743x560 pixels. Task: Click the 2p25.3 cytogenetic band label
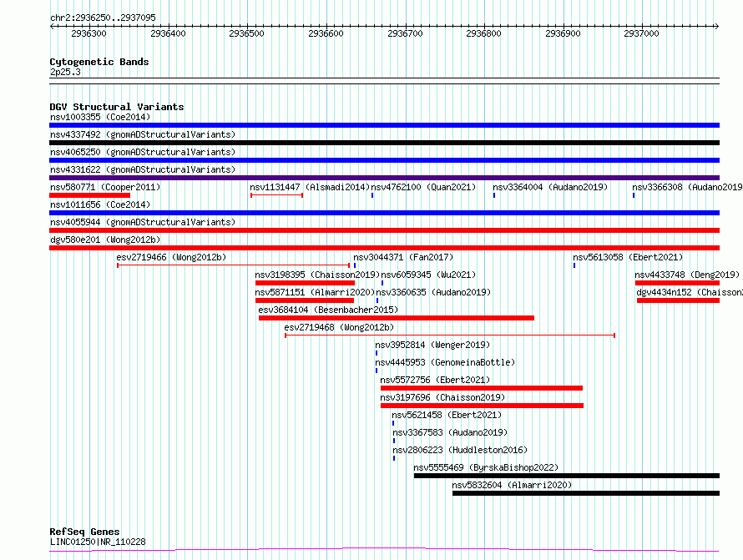pyautogui.click(x=65, y=73)
